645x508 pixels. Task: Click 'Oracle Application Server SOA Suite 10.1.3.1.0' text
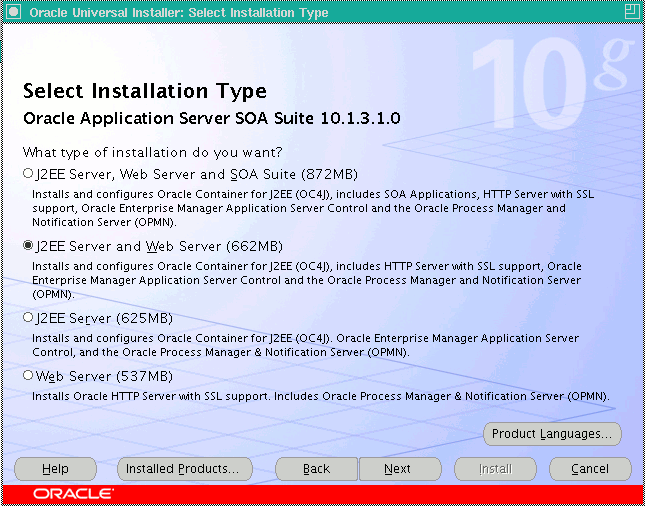coord(212,118)
